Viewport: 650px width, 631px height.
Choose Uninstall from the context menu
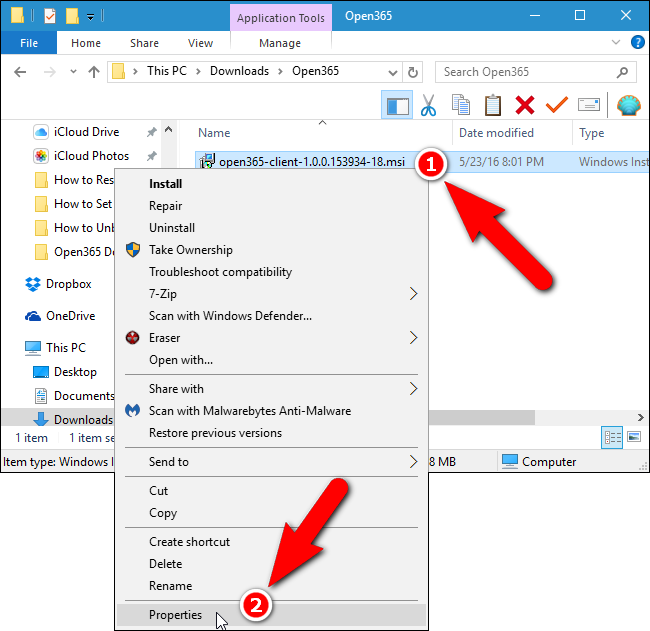pyautogui.click(x=271, y=228)
